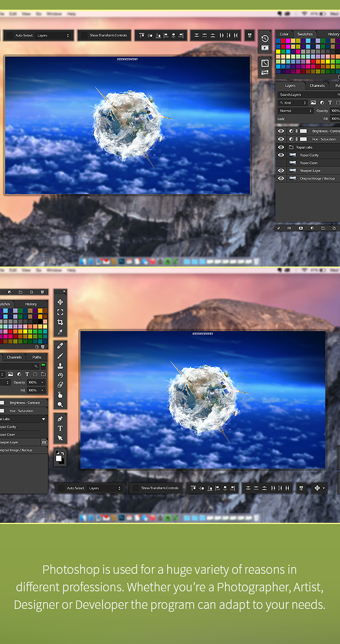This screenshot has height=644, width=340.
Task: Hide the Brightness - Contrast layer in upper mockup
Action: click(x=281, y=131)
